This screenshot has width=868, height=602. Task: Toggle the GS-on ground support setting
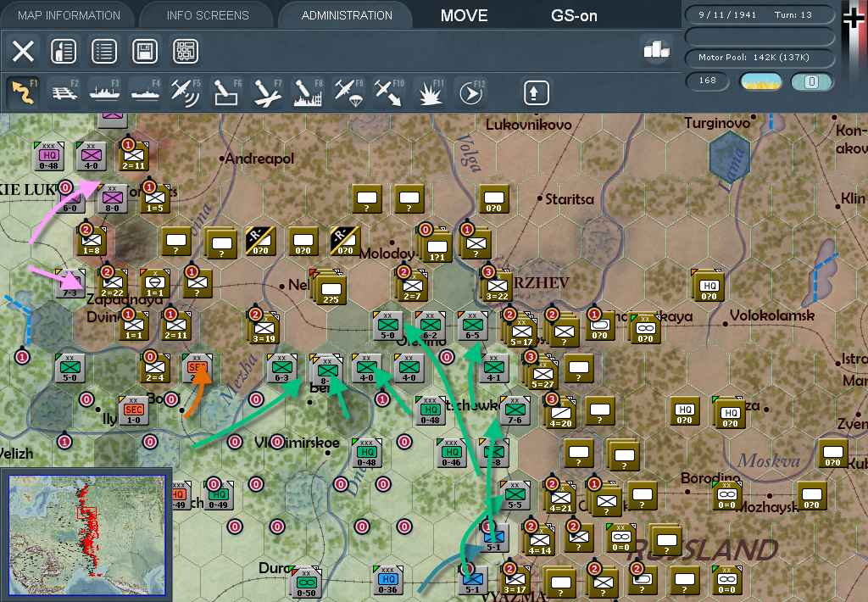pos(574,15)
